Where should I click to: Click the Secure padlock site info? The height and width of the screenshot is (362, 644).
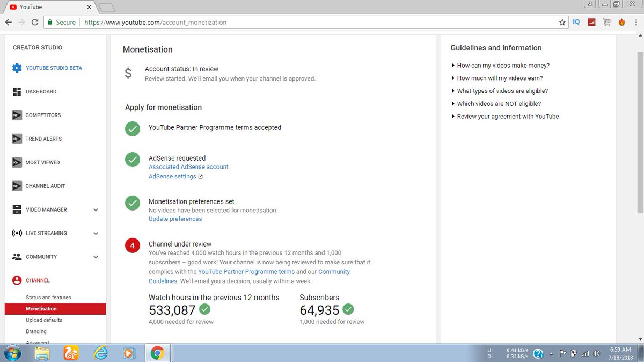click(x=61, y=23)
